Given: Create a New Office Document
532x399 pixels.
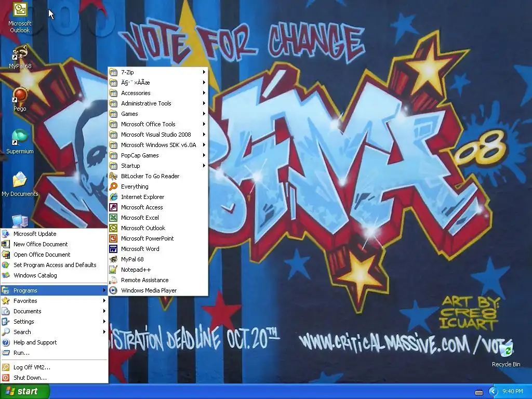Looking at the screenshot, I should coord(54,244).
